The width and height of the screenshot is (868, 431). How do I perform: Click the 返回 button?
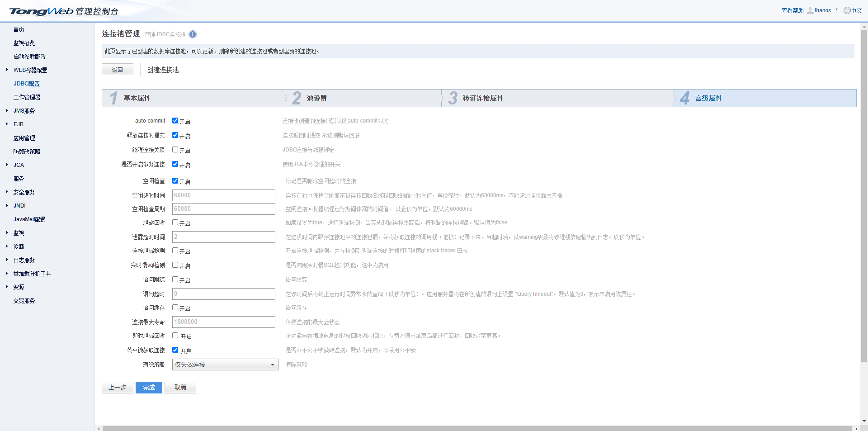pyautogui.click(x=118, y=70)
